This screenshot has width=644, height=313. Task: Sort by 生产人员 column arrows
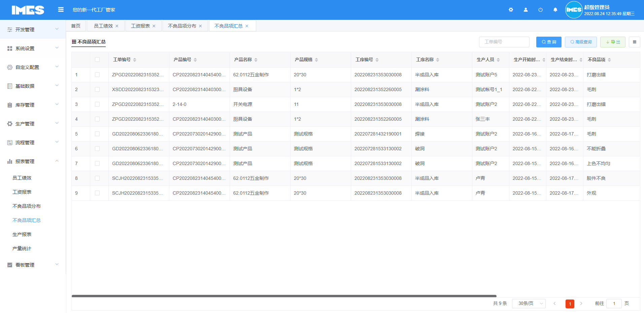498,60
